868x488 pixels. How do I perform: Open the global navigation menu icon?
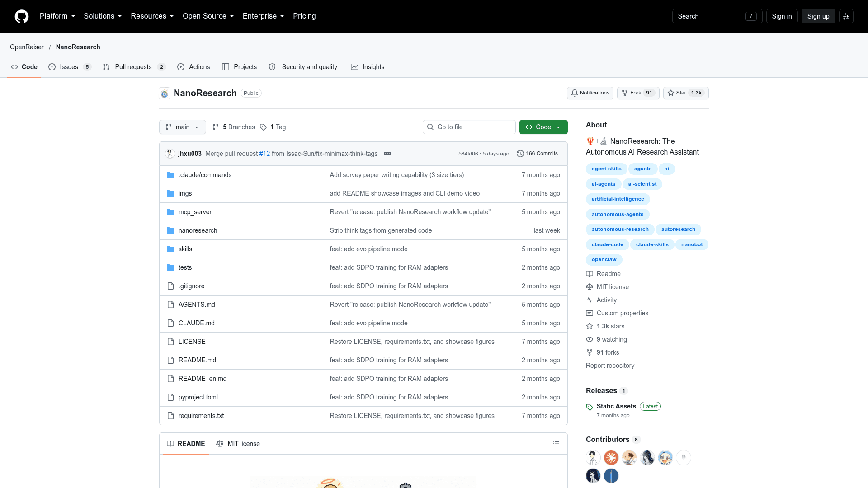846,16
